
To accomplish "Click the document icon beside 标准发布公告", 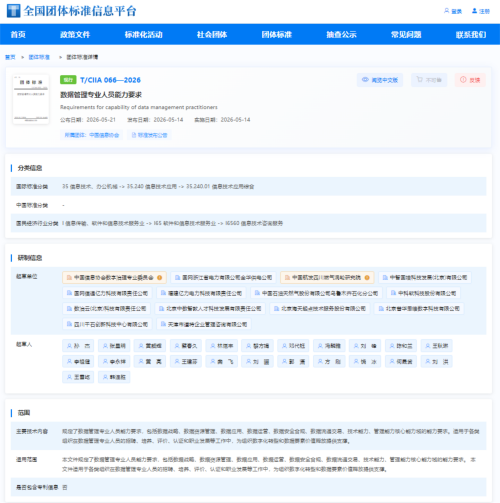I will tap(134, 135).
